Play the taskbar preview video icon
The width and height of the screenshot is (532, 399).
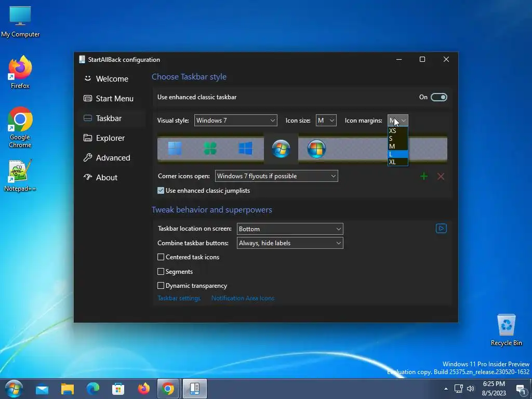point(441,229)
